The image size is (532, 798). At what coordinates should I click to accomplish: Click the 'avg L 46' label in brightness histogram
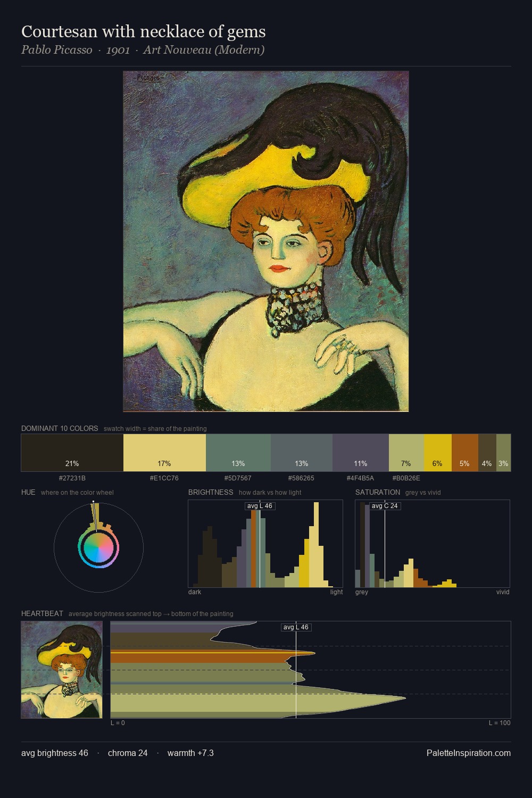(260, 506)
